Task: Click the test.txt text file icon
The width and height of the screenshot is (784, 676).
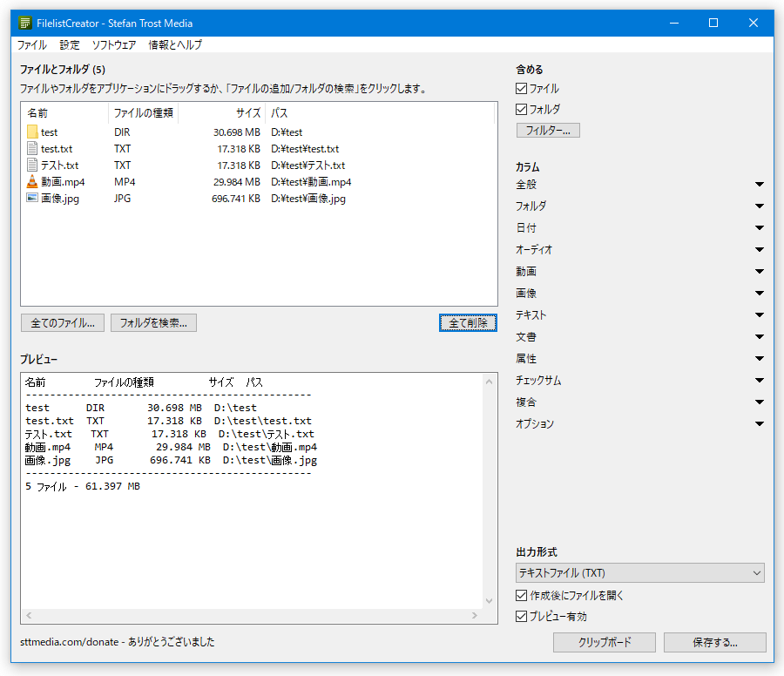Action: [x=32, y=148]
